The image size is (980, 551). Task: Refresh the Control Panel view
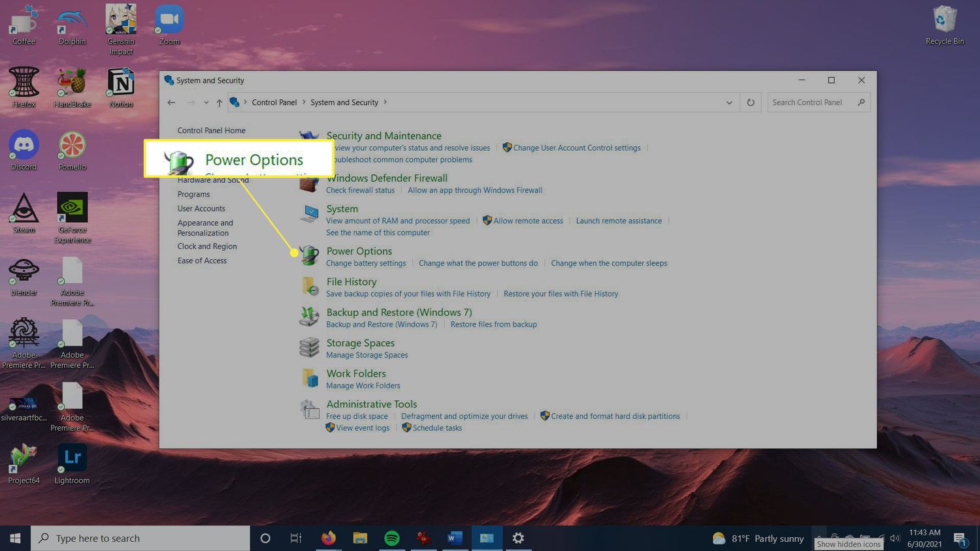point(751,102)
